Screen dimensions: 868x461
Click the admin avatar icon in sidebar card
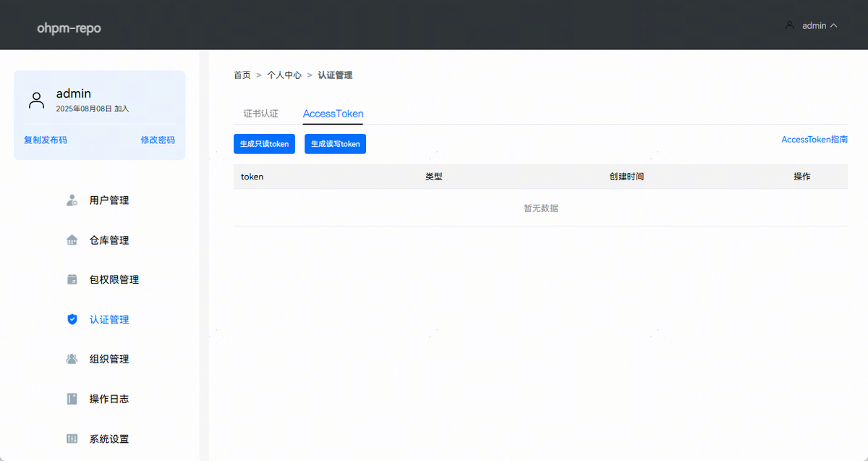pos(36,100)
